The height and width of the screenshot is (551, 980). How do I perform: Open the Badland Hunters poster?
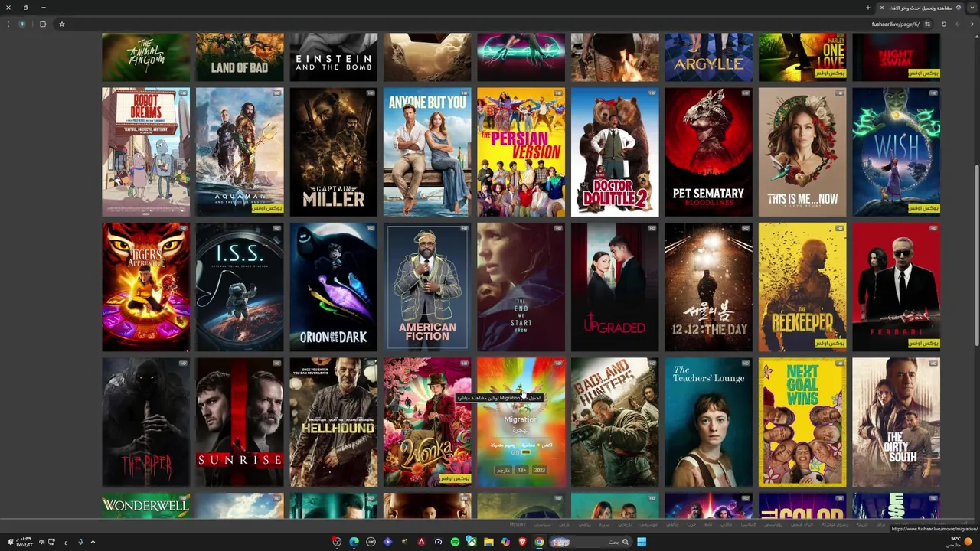point(615,422)
